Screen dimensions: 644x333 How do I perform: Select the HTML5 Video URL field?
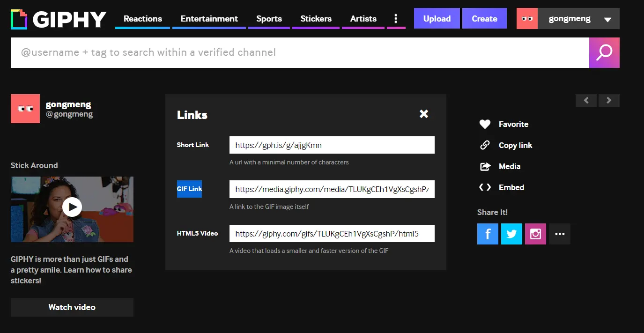332,233
